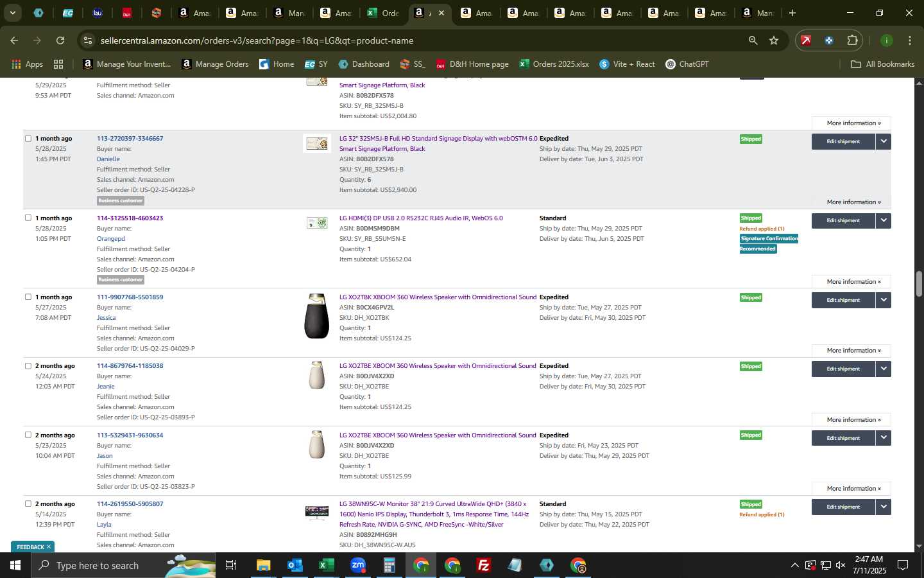Select checkbox for order 114-8679764-1185038
Viewport: 924px width, 578px height.
28,366
